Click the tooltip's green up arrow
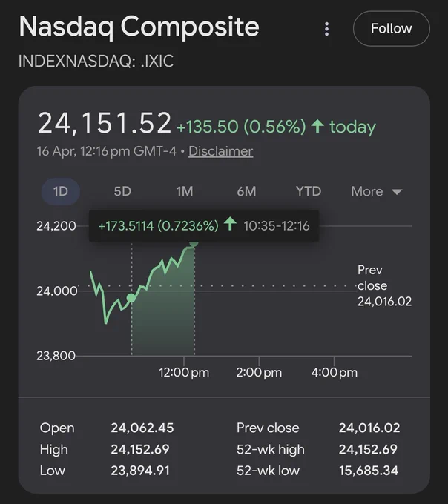Screen dimensions: 448x504 [230, 224]
